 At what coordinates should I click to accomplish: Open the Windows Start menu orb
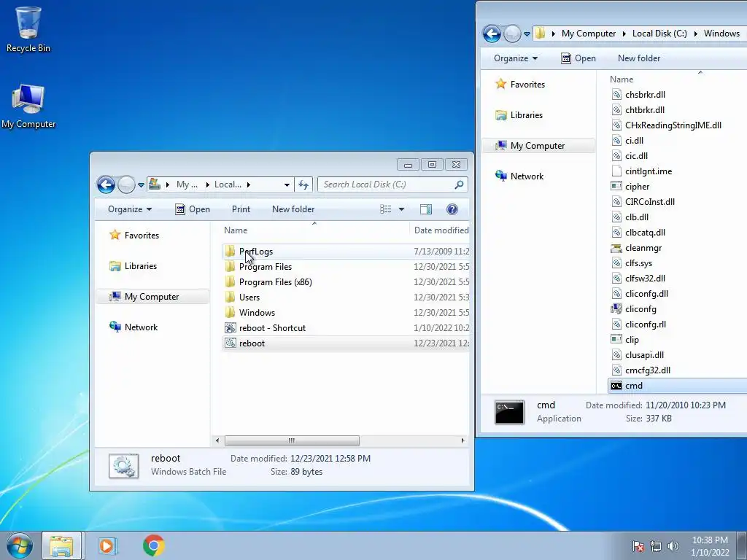[20, 545]
